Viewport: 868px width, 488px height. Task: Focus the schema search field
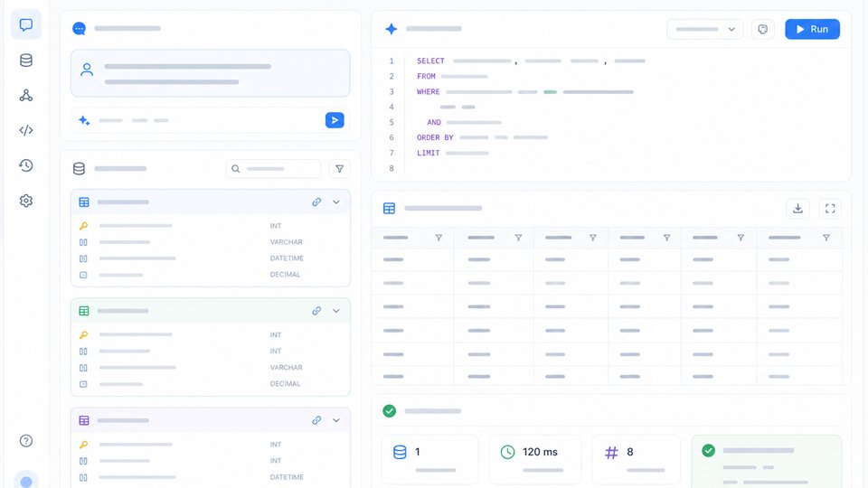tap(273, 169)
